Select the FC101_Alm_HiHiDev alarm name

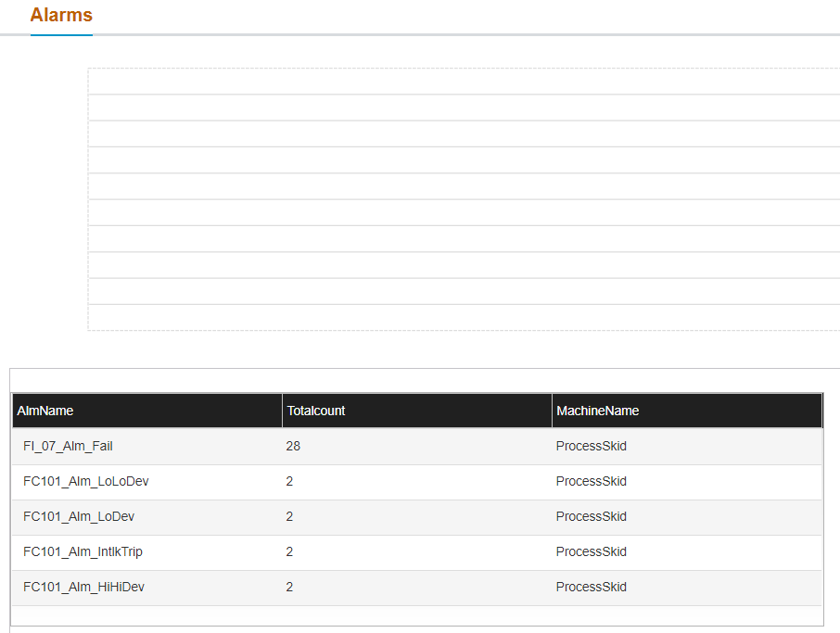pyautogui.click(x=83, y=587)
